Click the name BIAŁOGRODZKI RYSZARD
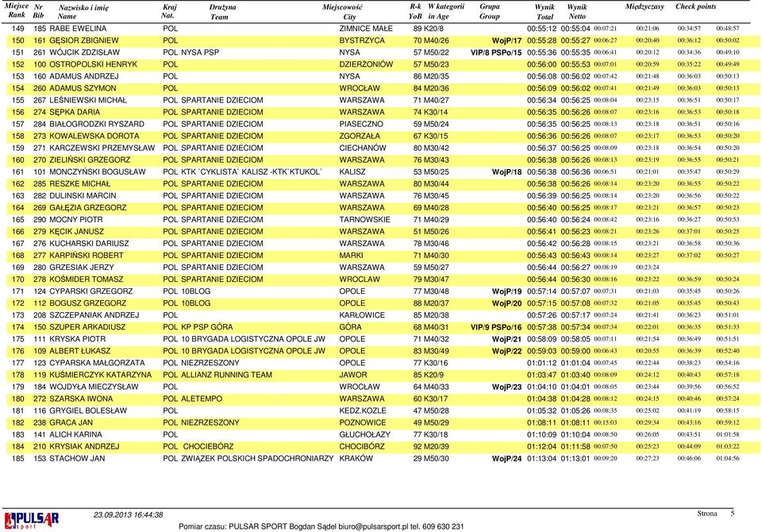This screenshot has width=762, height=532. coord(97,124)
